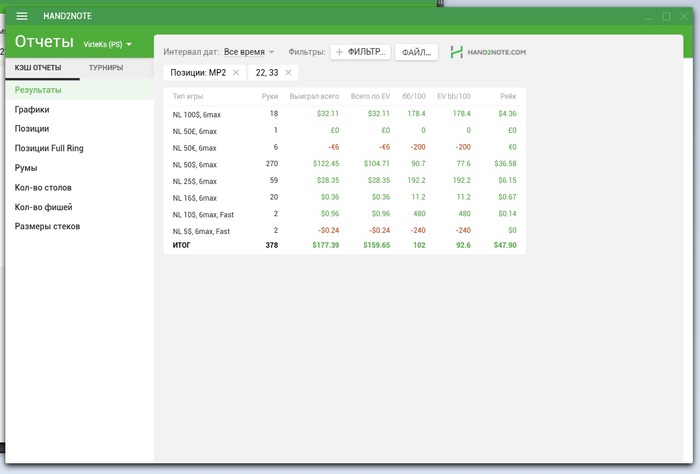
Task: Remove the Позиции: MP2 filter
Action: pos(236,72)
